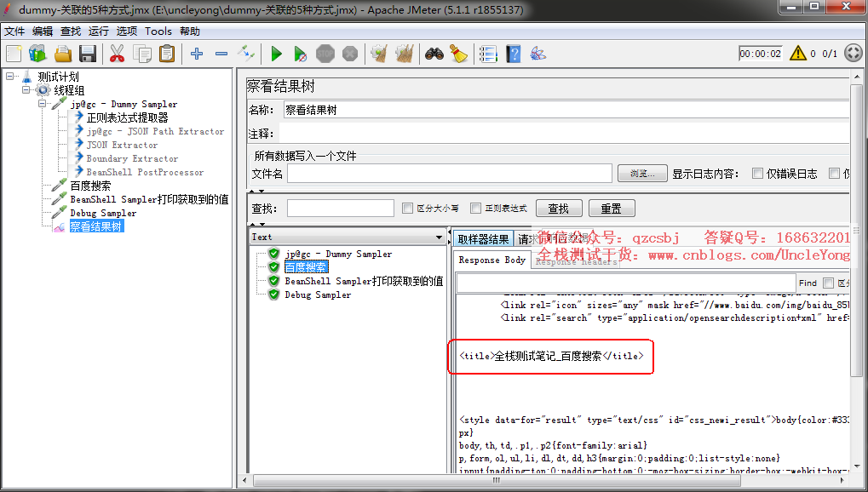
Task: Click the Stop test icon
Action: click(325, 54)
